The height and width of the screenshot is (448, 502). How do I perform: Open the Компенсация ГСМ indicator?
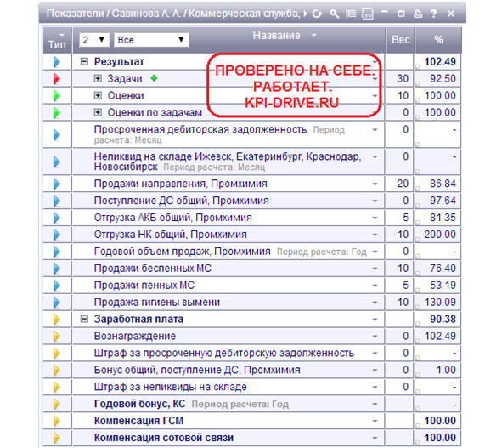[x=138, y=421]
